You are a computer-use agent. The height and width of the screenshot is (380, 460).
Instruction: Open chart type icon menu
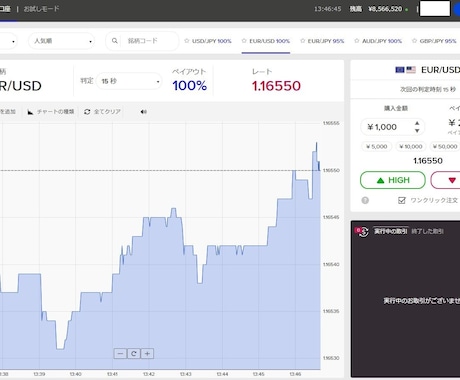pyautogui.click(x=30, y=112)
